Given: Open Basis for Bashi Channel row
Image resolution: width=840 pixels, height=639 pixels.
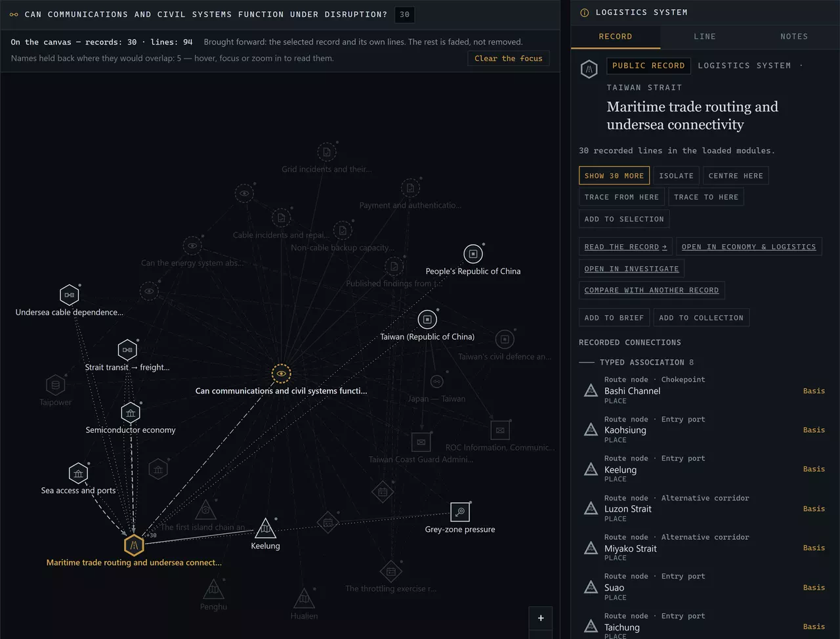Looking at the screenshot, I should click(814, 391).
